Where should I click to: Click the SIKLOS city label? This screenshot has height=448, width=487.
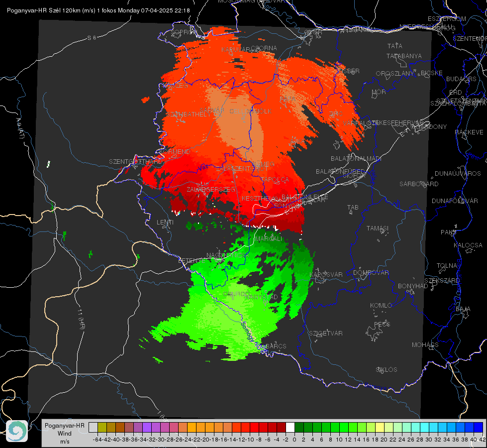(387, 370)
